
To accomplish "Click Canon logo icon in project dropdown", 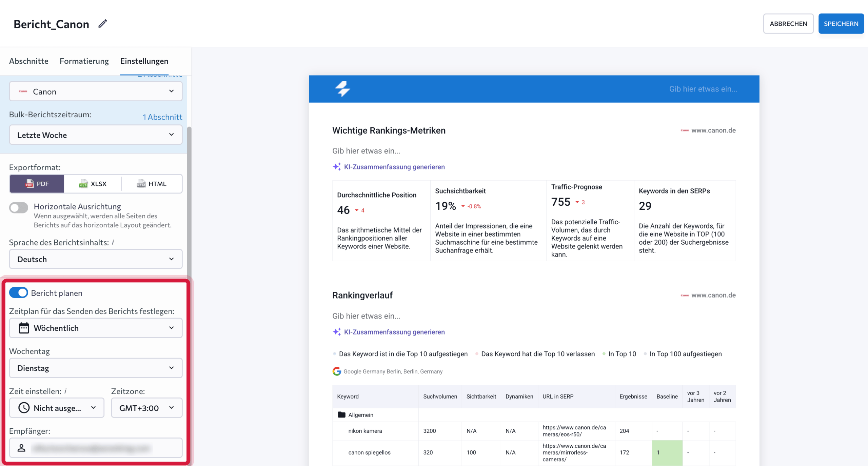I will (x=23, y=91).
